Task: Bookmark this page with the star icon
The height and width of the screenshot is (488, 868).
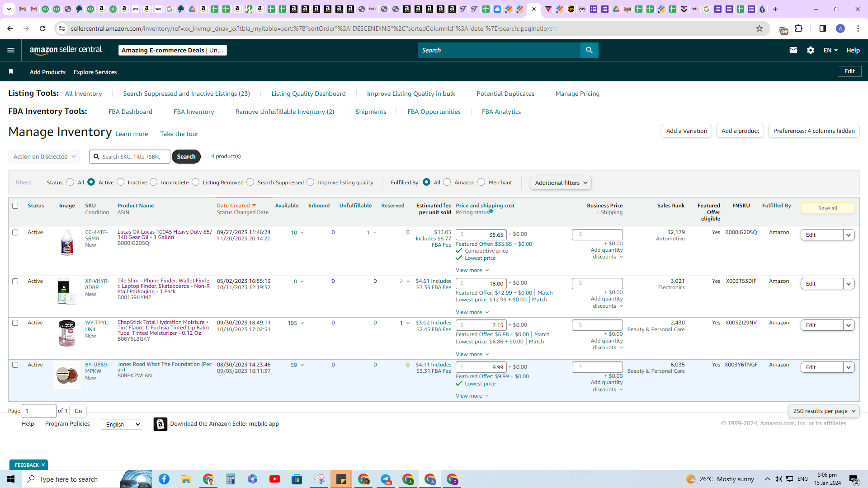Action: point(759,28)
